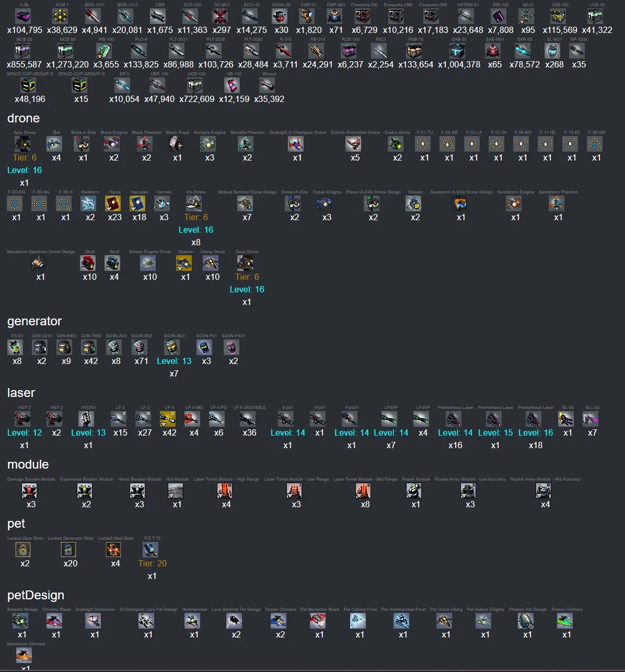This screenshot has height=672, width=625.
Task: Select the Locked Heat Slots icon
Action: pyautogui.click(x=114, y=550)
